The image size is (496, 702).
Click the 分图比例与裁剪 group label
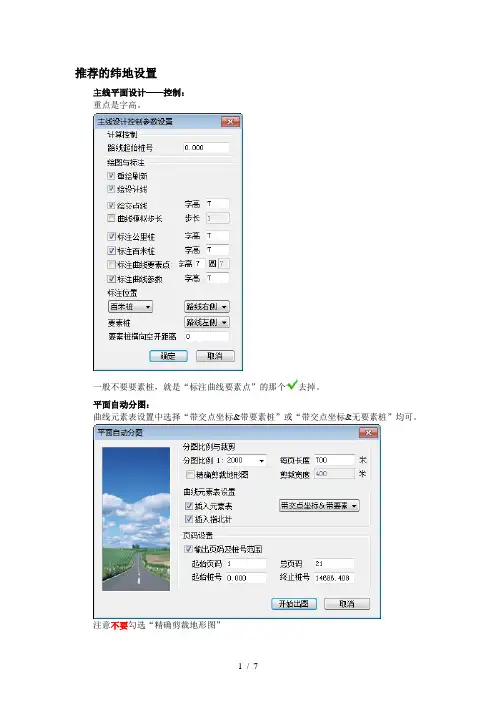pyautogui.click(x=209, y=447)
